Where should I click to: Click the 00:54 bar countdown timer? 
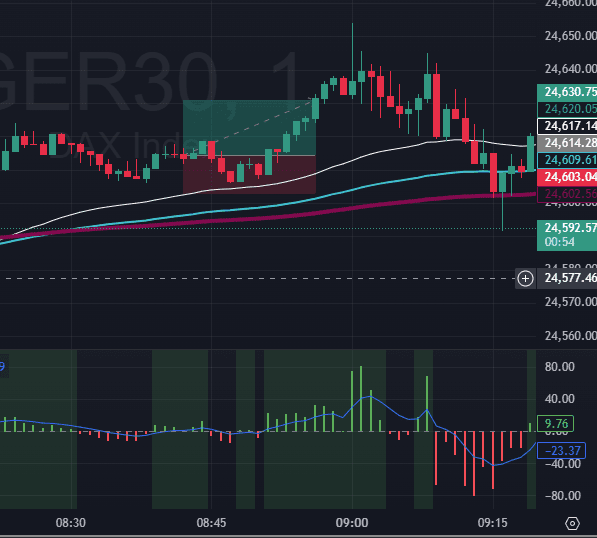(559, 242)
